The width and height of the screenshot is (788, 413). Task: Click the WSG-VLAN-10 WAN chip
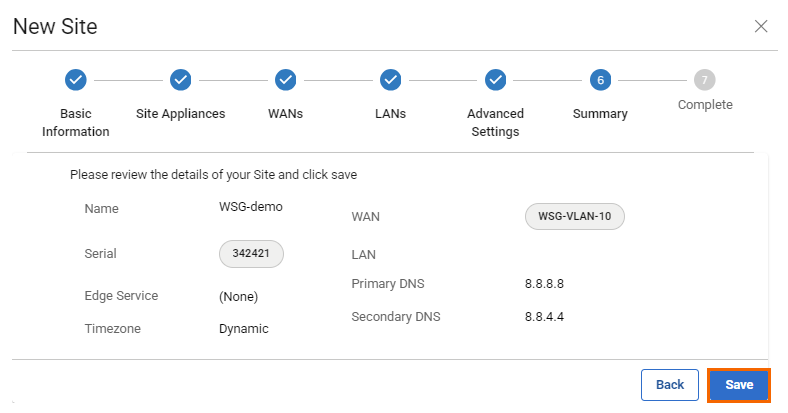pos(574,216)
